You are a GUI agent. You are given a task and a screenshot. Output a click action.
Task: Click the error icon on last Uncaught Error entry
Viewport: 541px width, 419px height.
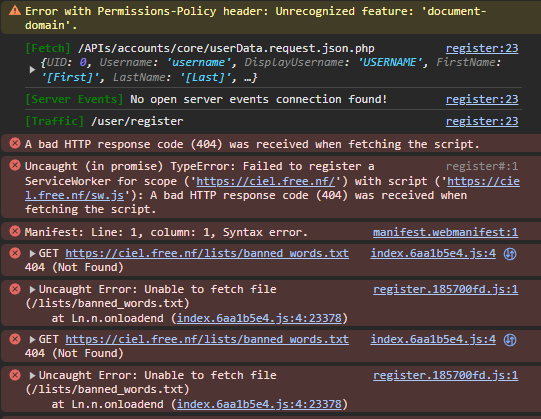(x=15, y=375)
